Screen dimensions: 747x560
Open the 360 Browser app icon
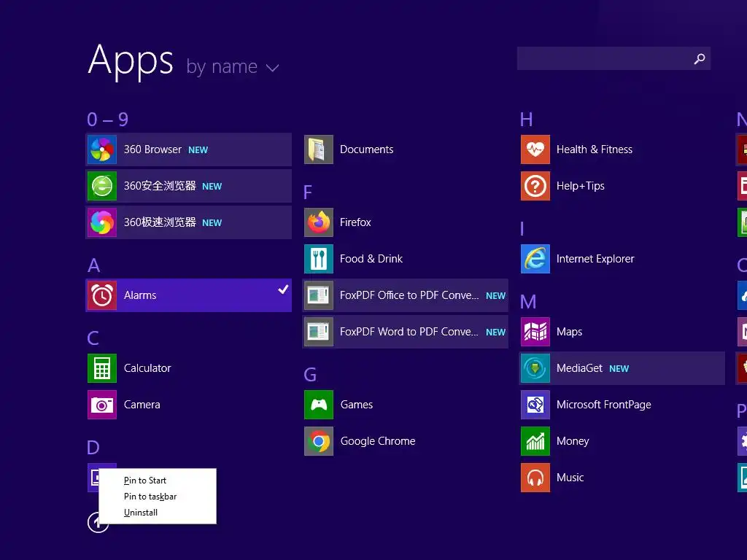102,149
